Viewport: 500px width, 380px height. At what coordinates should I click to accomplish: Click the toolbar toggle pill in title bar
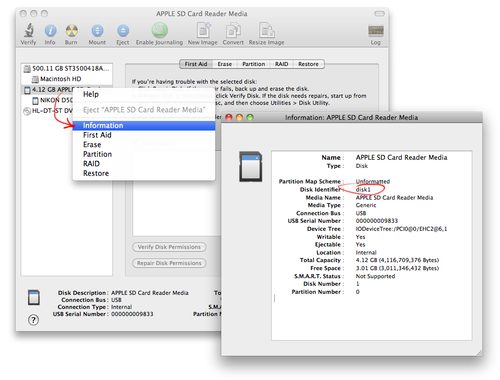[379, 13]
